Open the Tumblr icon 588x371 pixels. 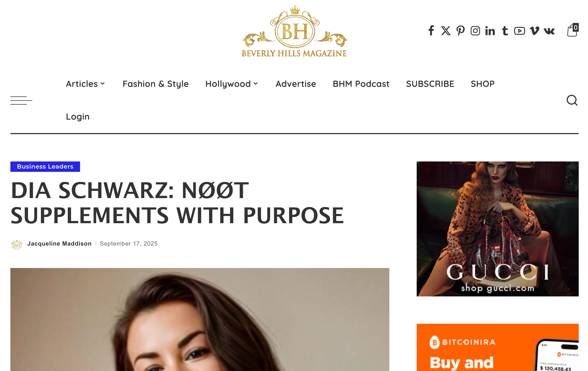(x=505, y=31)
